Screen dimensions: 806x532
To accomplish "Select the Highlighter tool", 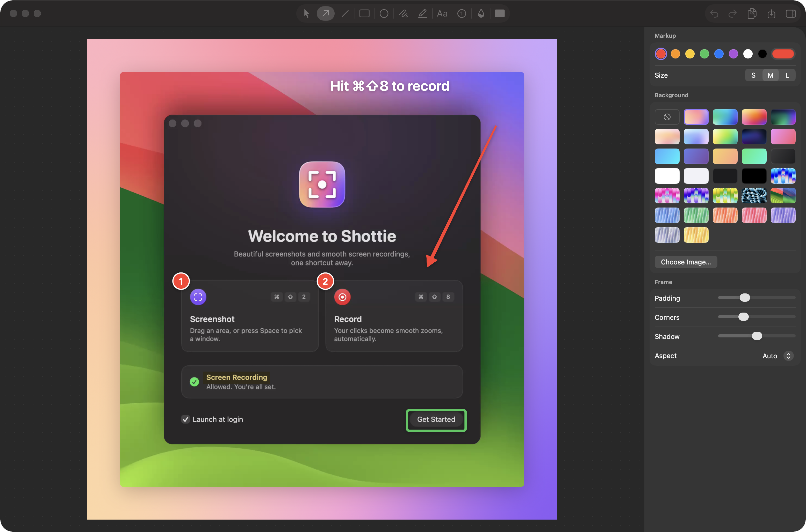I will point(423,13).
